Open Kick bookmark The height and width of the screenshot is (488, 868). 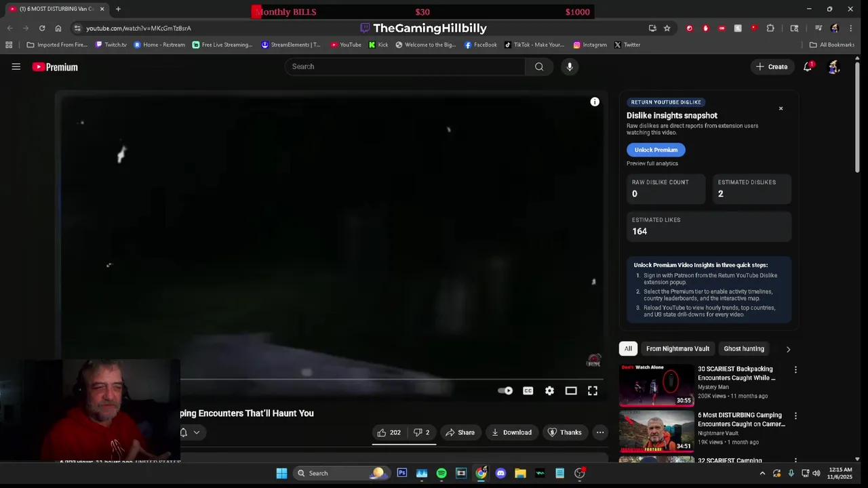pyautogui.click(x=378, y=45)
